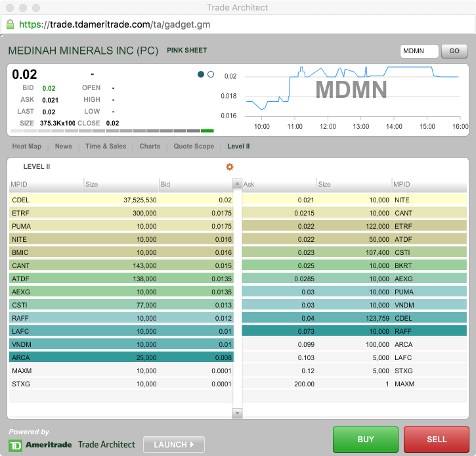Viewport: 476px width, 456px height.
Task: Select the empty second page dot
Action: click(x=211, y=74)
